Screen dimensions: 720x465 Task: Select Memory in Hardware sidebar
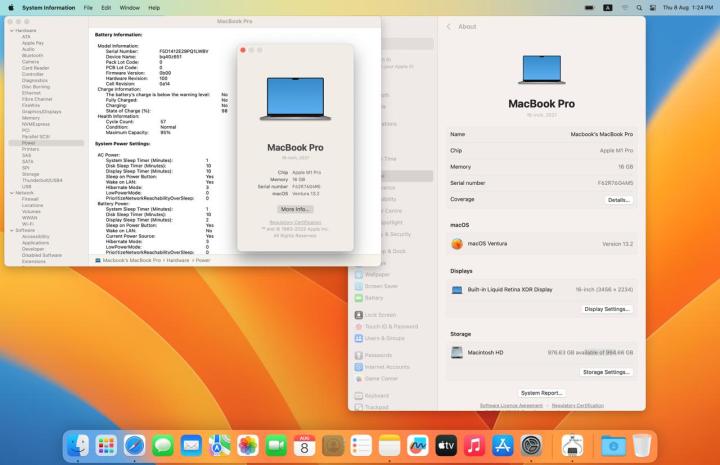[31, 118]
